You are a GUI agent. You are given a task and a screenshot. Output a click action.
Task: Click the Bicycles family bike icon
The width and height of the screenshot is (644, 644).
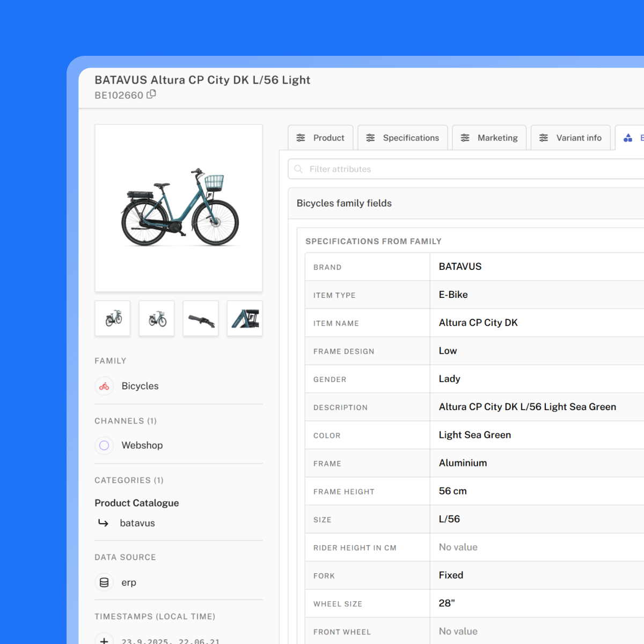point(104,386)
